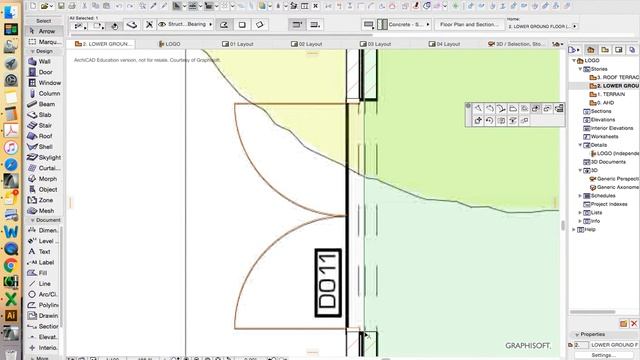
Task: Activate the Morph tool
Action: 44,179
